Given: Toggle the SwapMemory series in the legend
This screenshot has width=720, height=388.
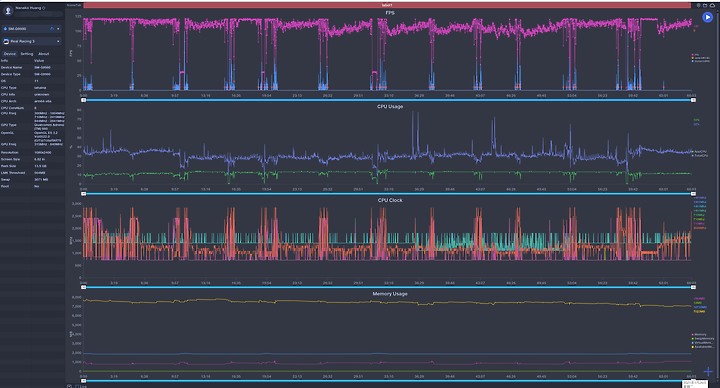Looking at the screenshot, I should coord(703,338).
